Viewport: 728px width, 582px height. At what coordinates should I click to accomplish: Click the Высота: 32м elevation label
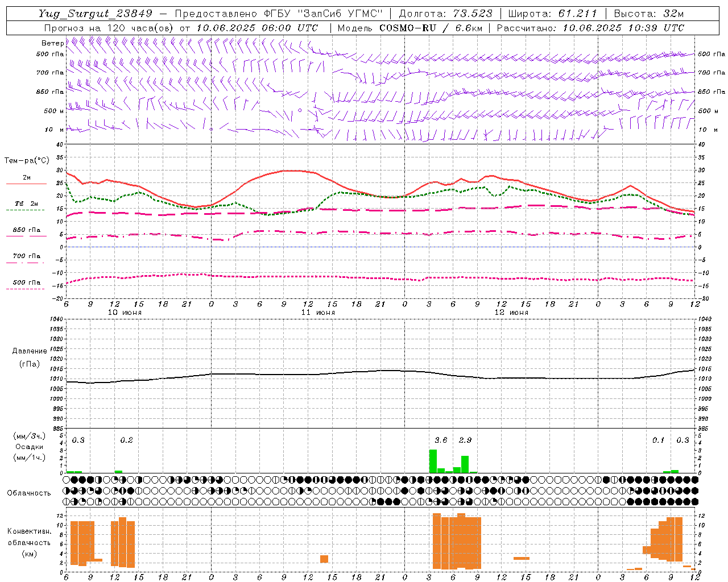tap(649, 14)
